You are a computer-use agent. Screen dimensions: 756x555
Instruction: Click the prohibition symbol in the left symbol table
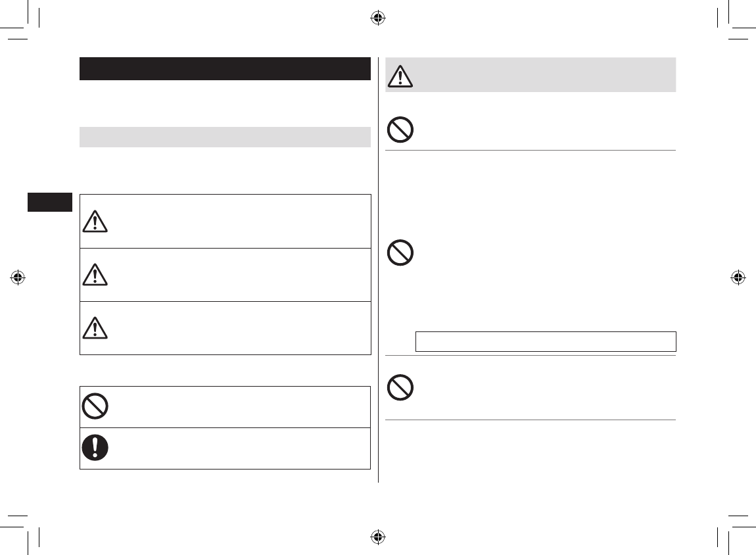point(95,407)
